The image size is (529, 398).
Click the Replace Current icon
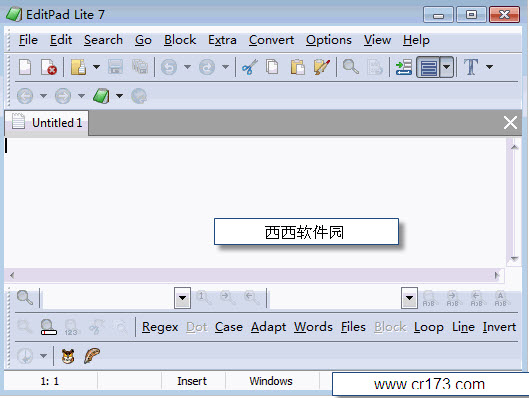click(x=429, y=299)
